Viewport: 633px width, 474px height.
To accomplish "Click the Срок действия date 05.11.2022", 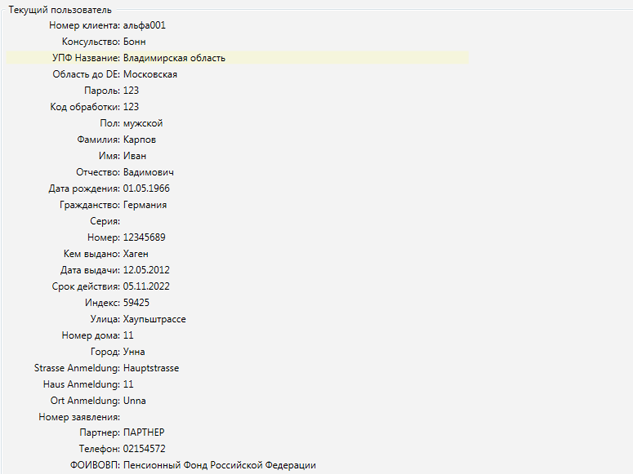I will coord(147,287).
